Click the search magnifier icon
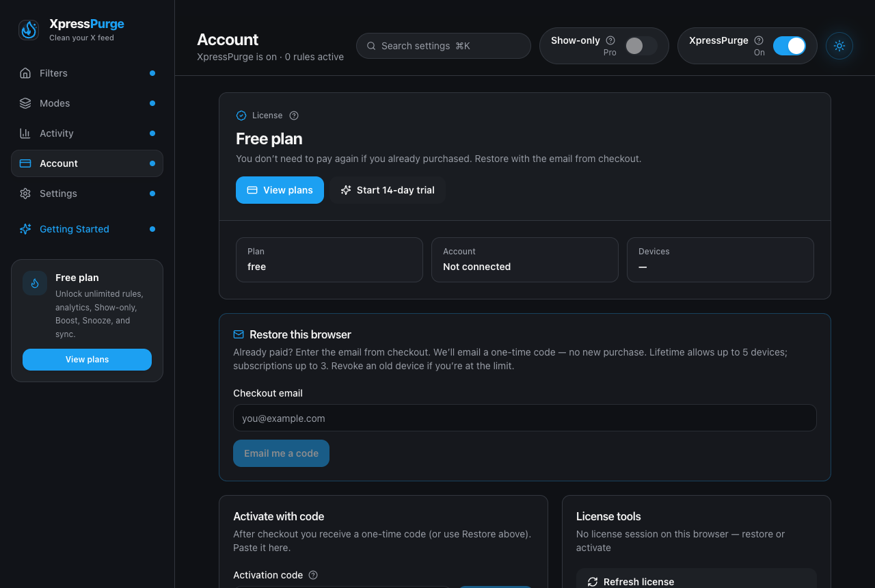 pyautogui.click(x=371, y=46)
